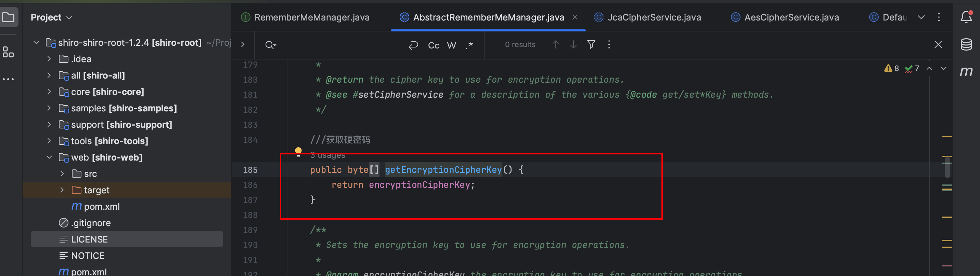Click the typo count indicator 7

click(x=912, y=68)
